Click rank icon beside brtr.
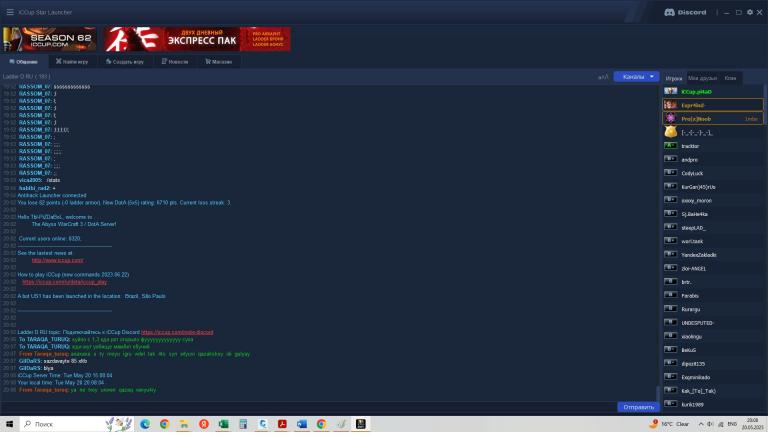The image size is (768, 436). coord(671,282)
